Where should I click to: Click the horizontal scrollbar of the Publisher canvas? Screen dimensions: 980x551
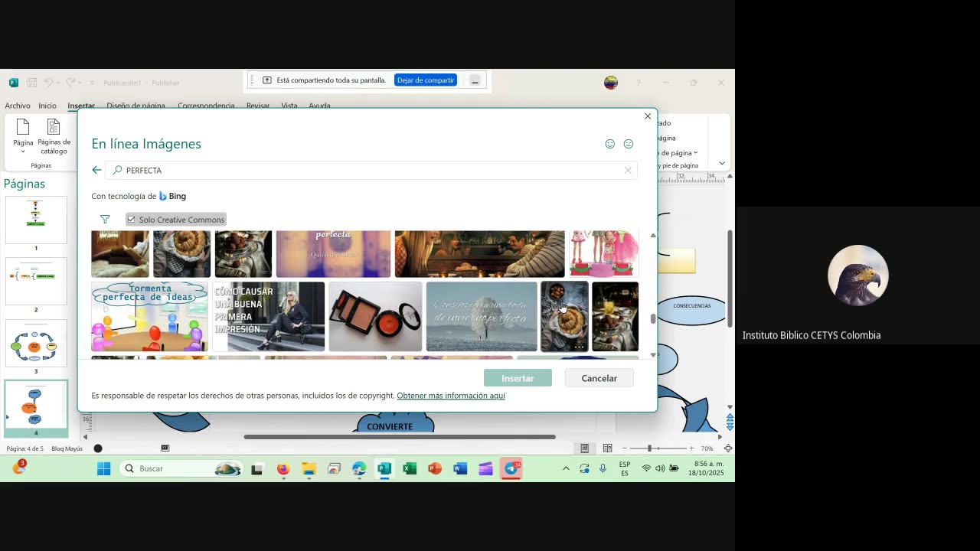click(400, 437)
